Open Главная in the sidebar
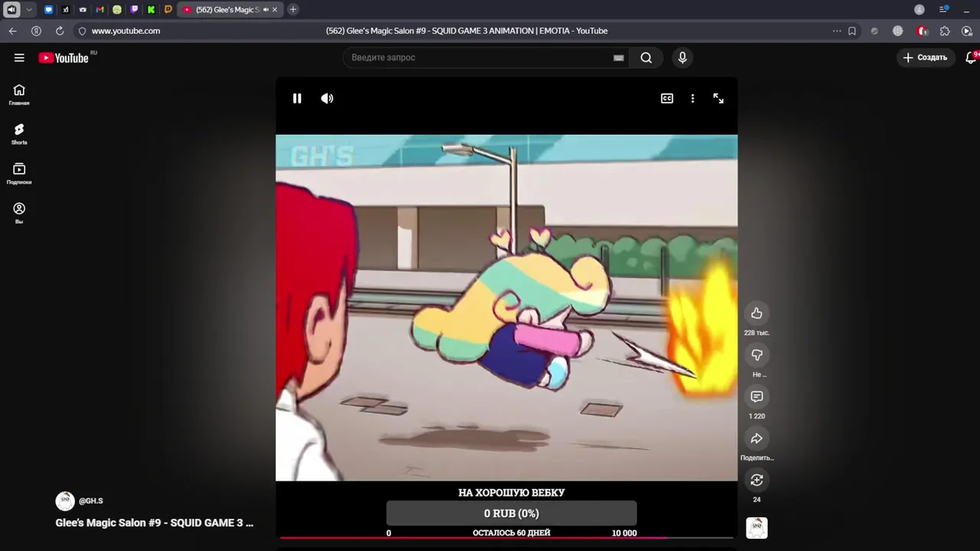The height and width of the screenshot is (551, 980). 19,95
